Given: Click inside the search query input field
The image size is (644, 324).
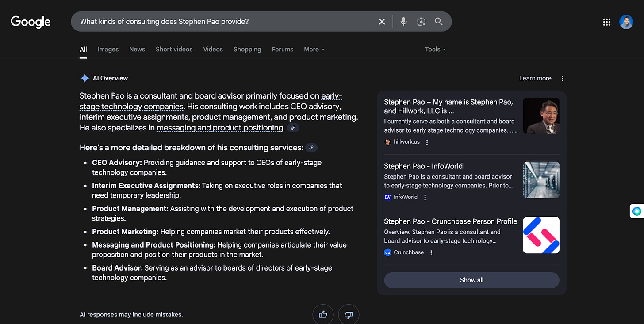Looking at the screenshot, I should pyautogui.click(x=226, y=22).
